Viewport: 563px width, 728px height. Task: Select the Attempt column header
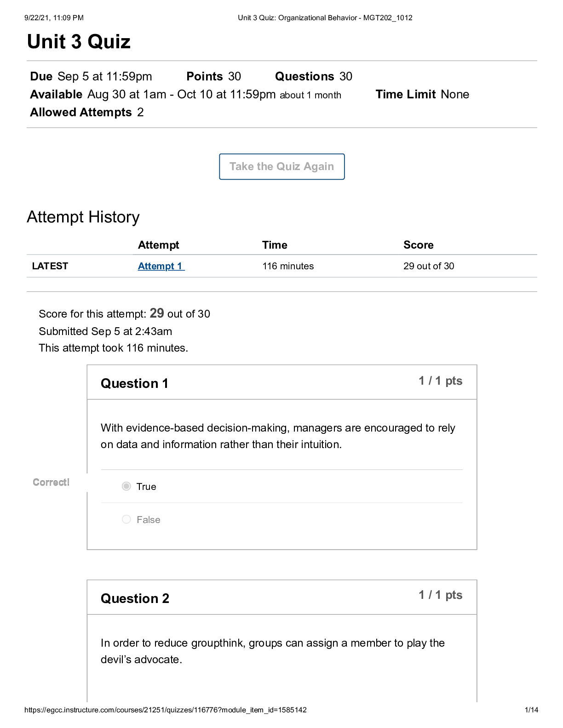coord(159,245)
